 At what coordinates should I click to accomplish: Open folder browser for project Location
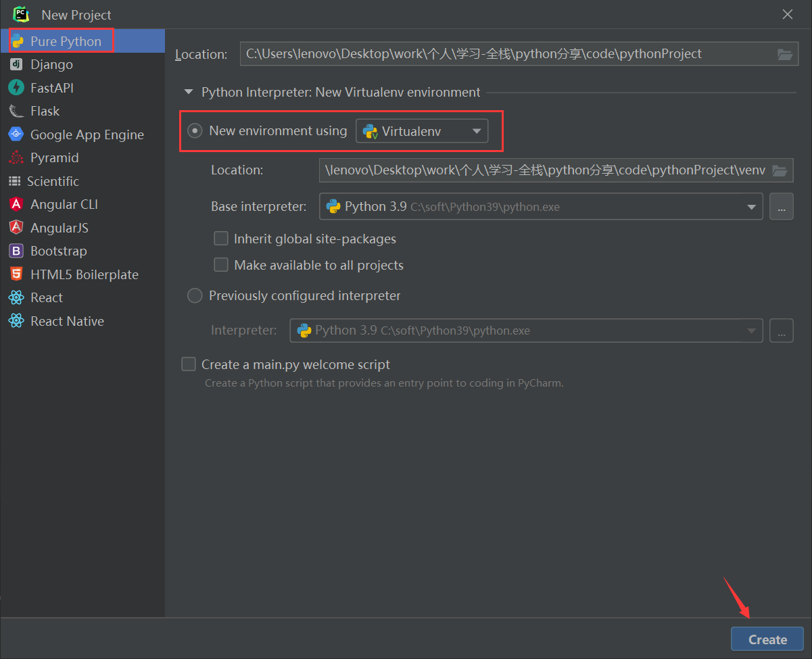pos(784,54)
